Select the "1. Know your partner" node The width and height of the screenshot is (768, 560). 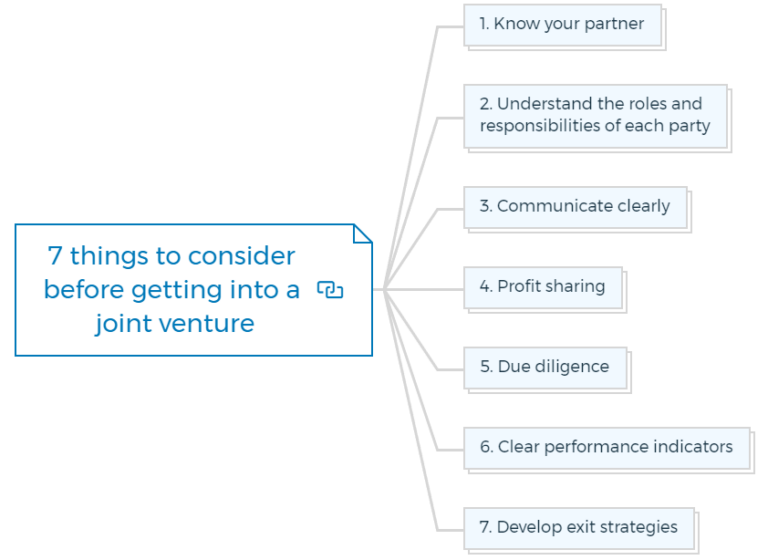coord(563,25)
